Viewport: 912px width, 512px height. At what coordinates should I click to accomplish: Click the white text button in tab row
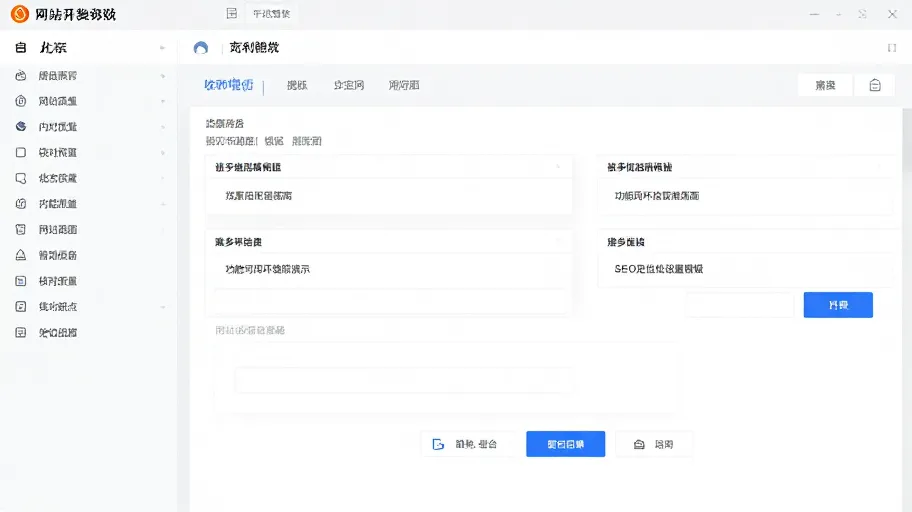(825, 86)
